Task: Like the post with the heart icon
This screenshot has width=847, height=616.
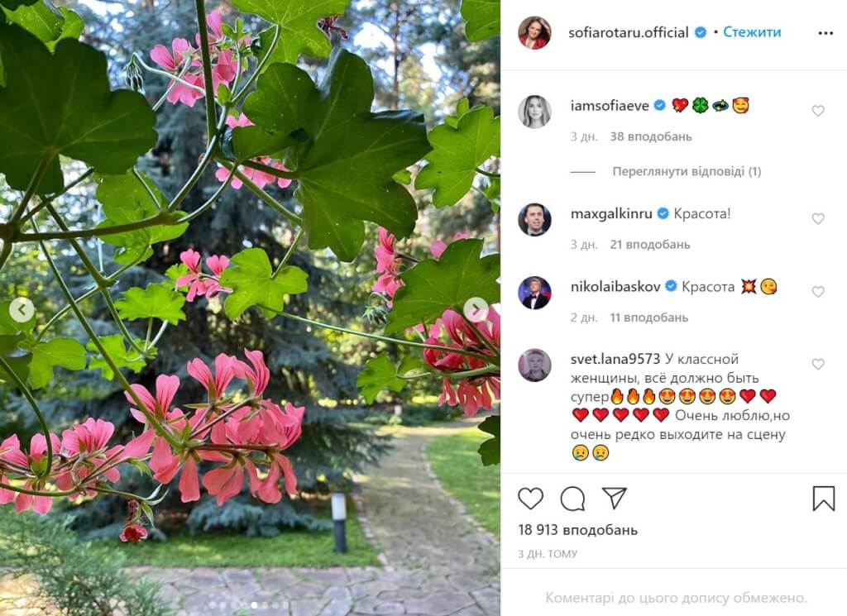Action: pyautogui.click(x=530, y=499)
